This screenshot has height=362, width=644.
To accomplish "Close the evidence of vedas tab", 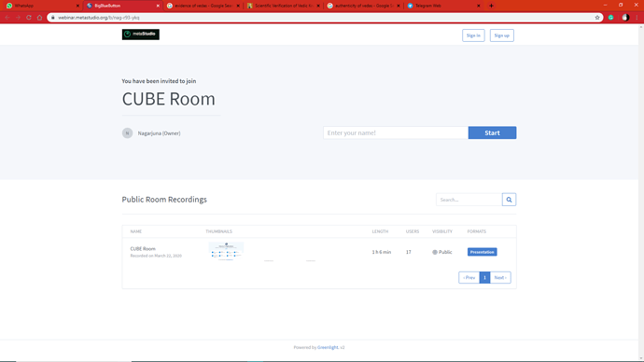I will tap(238, 6).
